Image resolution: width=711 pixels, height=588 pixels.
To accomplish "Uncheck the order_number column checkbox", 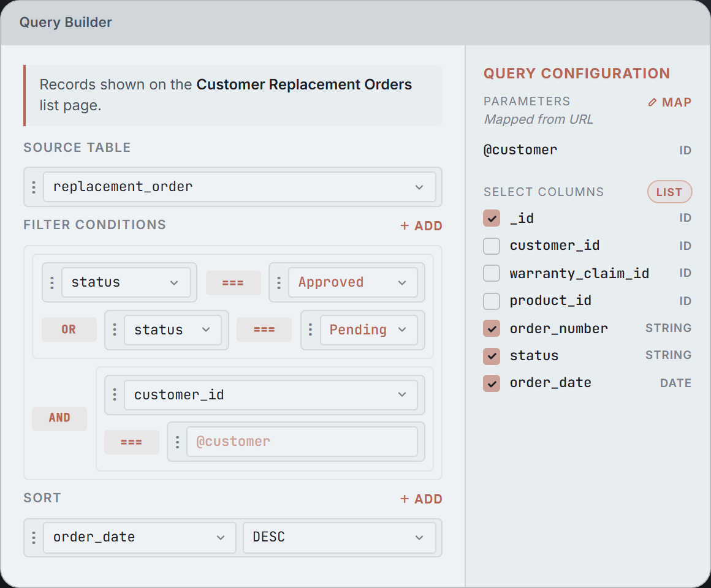I will (x=492, y=328).
